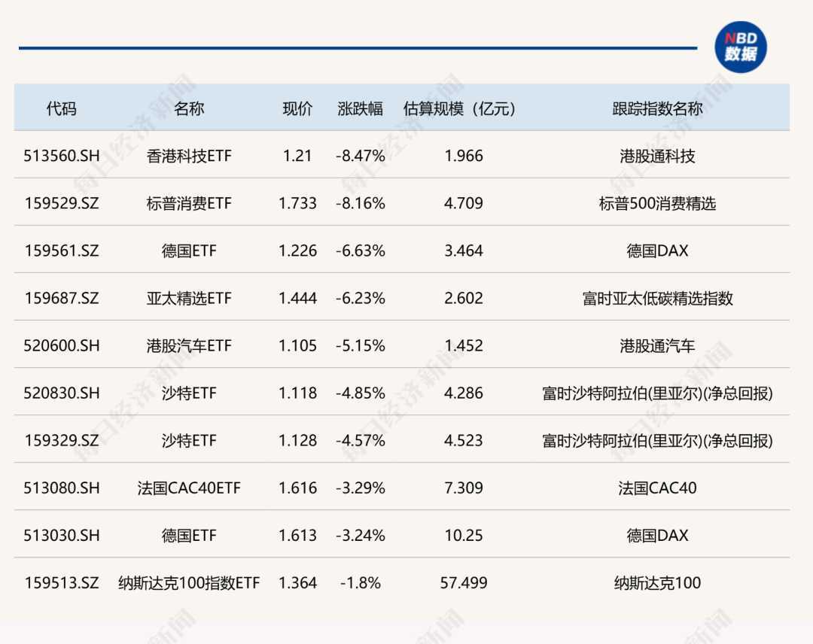Click the -8.16% change value
The height and width of the screenshot is (644, 813).
[360, 203]
